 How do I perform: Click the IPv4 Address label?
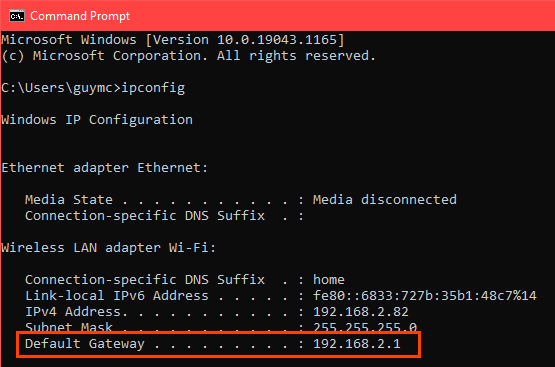click(76, 312)
